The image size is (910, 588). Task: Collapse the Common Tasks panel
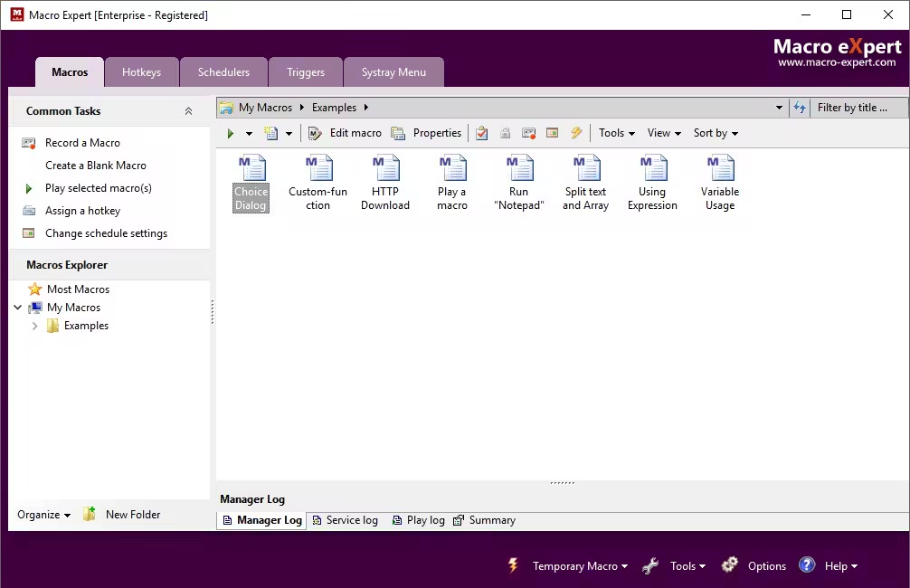[x=188, y=111]
